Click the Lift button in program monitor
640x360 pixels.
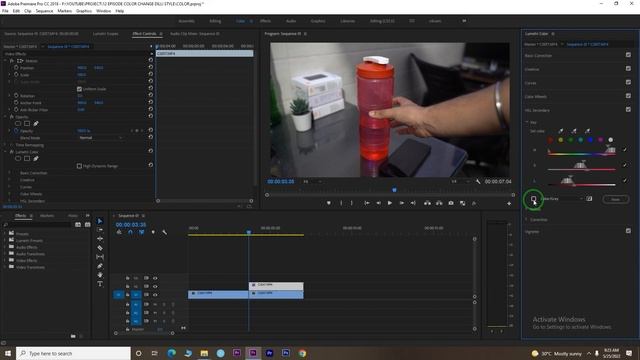click(x=427, y=203)
